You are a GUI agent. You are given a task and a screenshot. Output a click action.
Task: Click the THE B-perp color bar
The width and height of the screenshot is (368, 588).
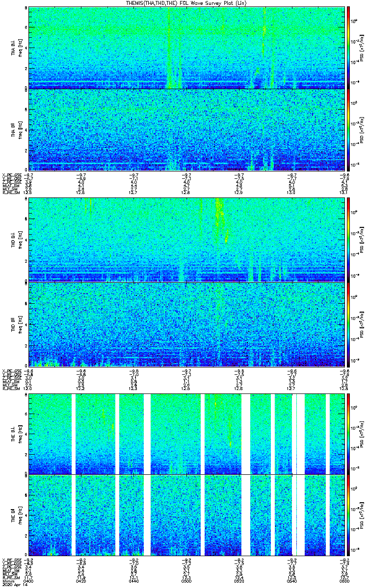click(348, 433)
